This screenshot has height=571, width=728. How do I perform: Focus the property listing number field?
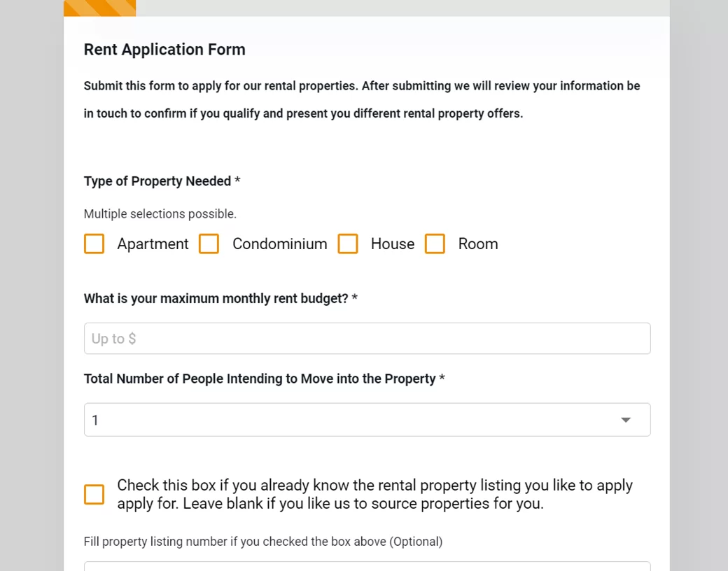(x=367, y=566)
